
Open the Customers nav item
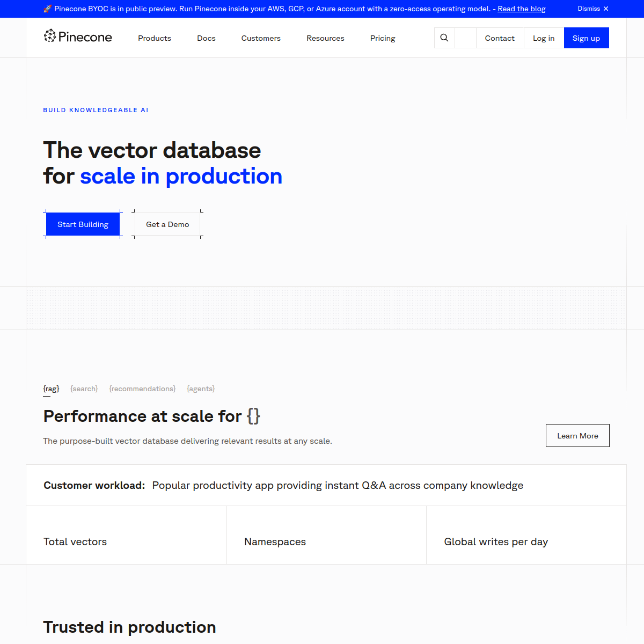pyautogui.click(x=261, y=38)
